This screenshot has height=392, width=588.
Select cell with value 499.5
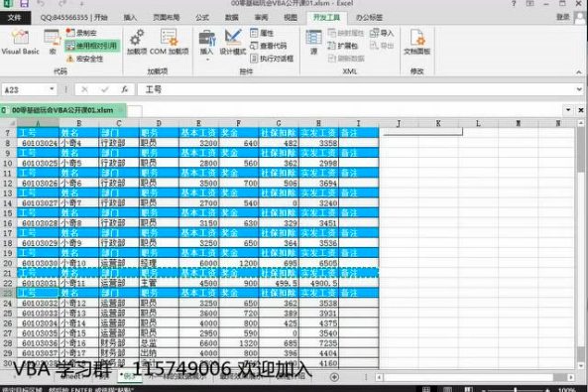[279, 283]
